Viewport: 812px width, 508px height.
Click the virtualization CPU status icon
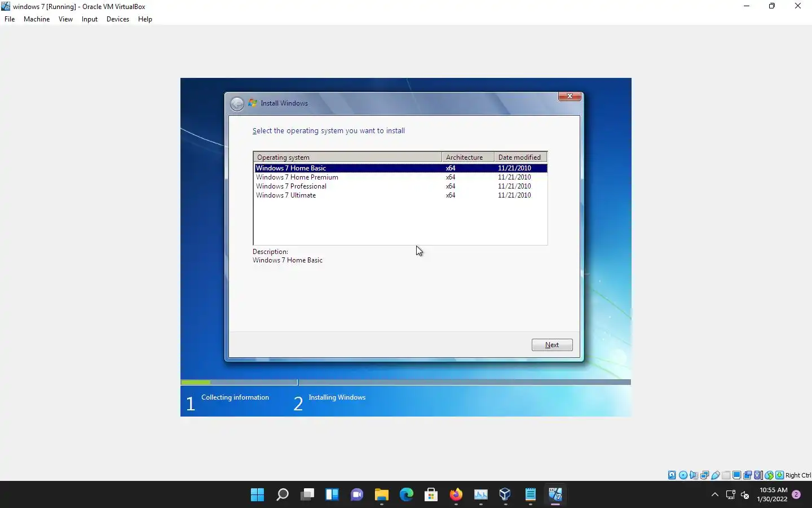coord(758,475)
